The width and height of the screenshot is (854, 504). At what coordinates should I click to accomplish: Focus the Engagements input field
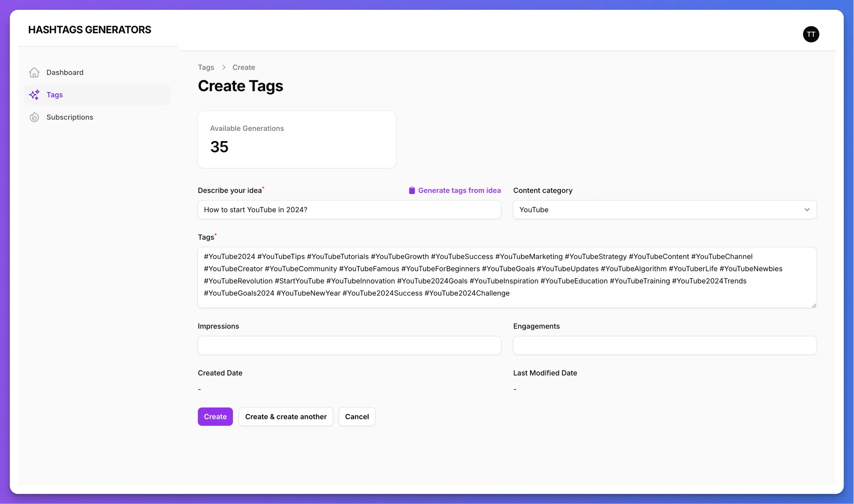(x=665, y=345)
